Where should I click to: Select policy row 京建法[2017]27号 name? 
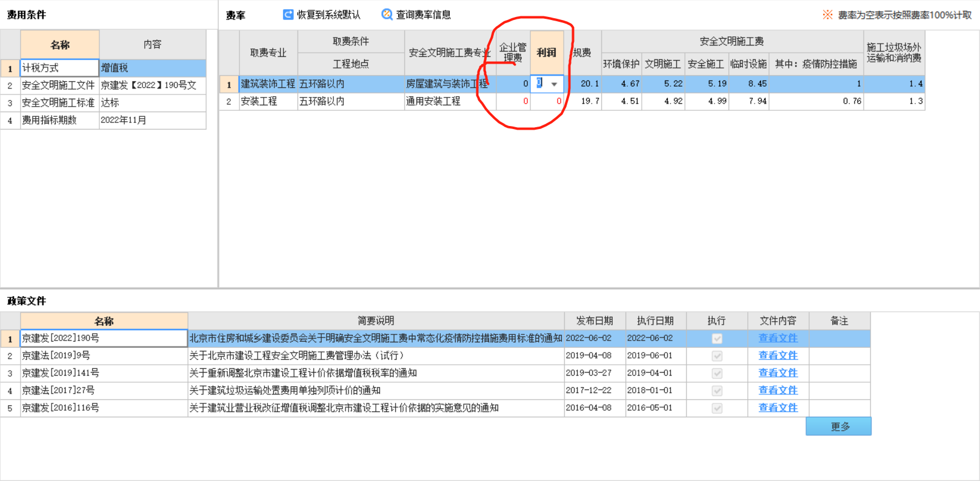coord(104,391)
